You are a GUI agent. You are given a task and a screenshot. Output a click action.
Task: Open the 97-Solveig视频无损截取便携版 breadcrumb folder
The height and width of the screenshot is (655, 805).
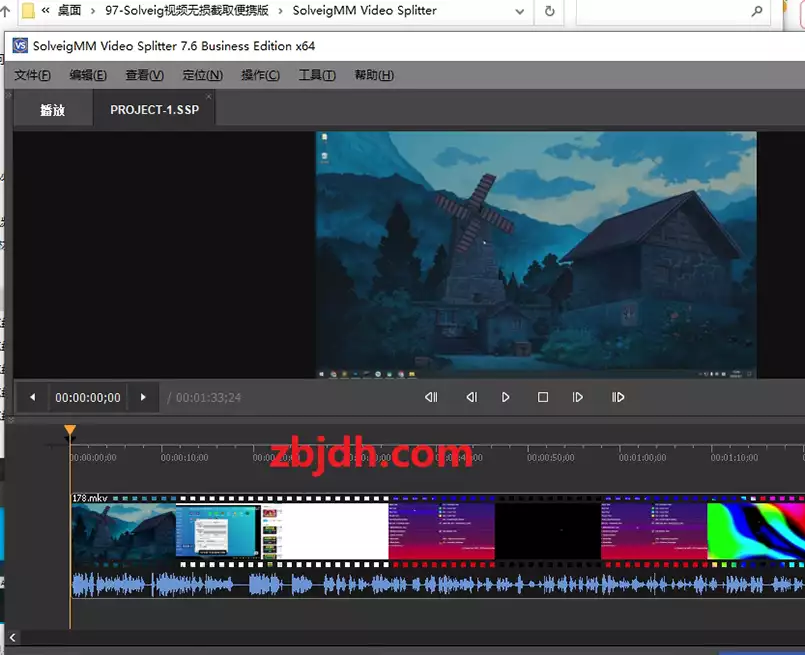pyautogui.click(x=187, y=10)
